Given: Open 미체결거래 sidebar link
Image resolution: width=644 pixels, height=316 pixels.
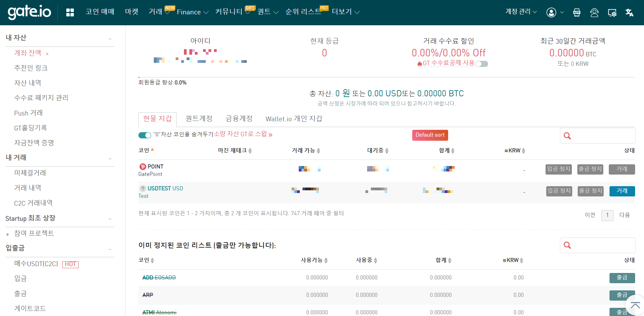Looking at the screenshot, I should (x=30, y=173).
